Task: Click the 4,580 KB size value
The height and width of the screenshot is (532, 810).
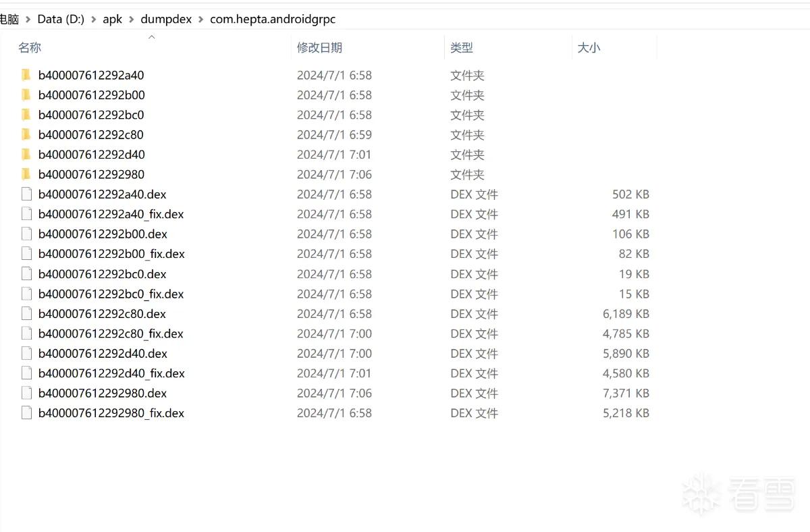Action: point(626,373)
